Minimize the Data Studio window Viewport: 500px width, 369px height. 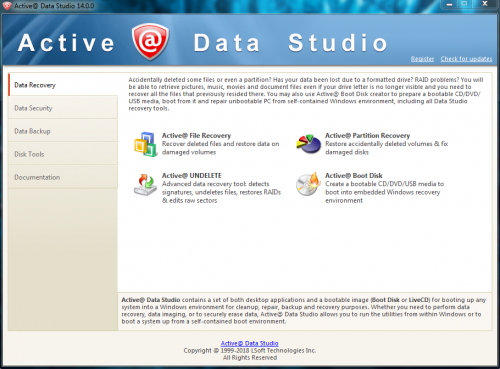coord(449,4)
